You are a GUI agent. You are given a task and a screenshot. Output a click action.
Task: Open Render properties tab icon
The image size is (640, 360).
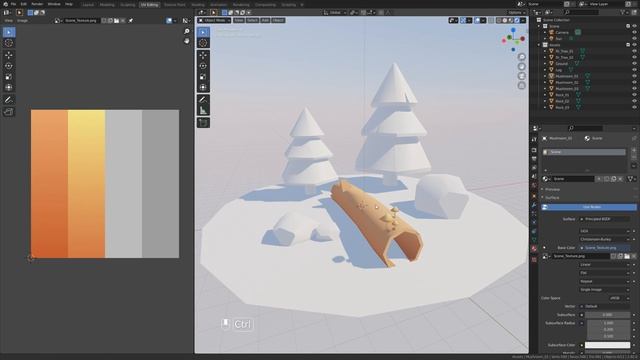pyautogui.click(x=534, y=150)
